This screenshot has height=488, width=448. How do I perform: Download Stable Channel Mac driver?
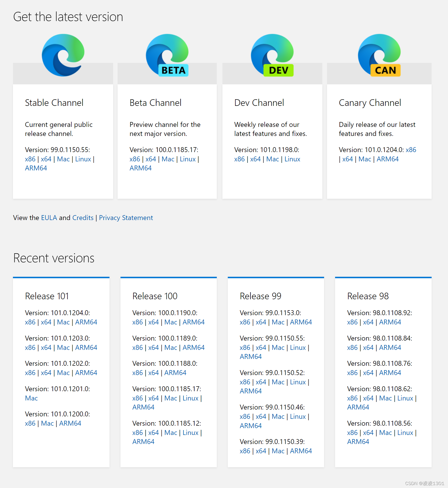63,159
